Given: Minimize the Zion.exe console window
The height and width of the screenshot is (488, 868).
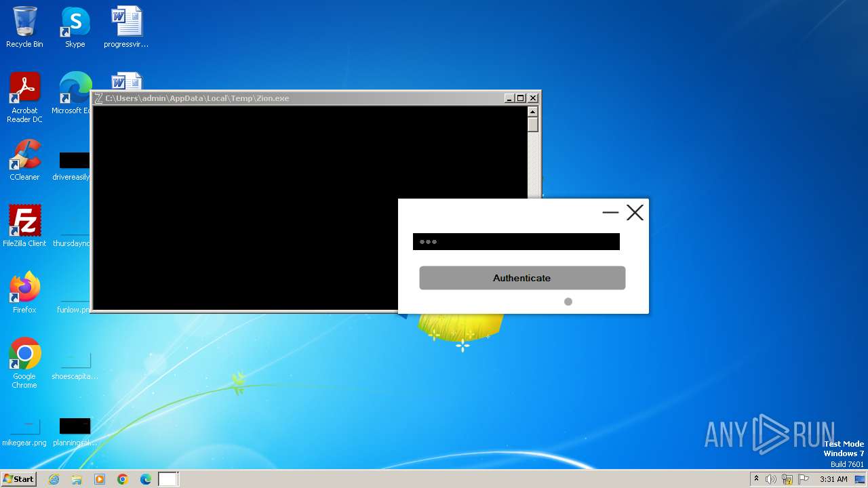Looking at the screenshot, I should click(x=509, y=98).
